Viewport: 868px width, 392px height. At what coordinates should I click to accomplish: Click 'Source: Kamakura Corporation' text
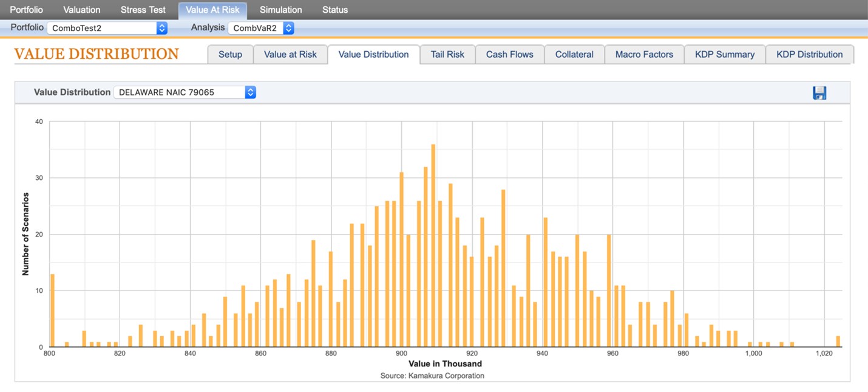[432, 376]
